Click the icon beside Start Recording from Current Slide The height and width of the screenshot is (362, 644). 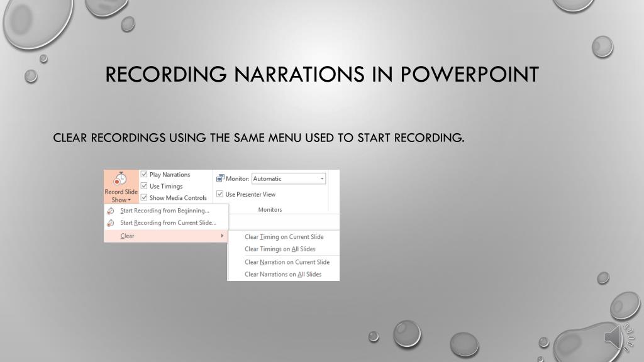point(111,223)
